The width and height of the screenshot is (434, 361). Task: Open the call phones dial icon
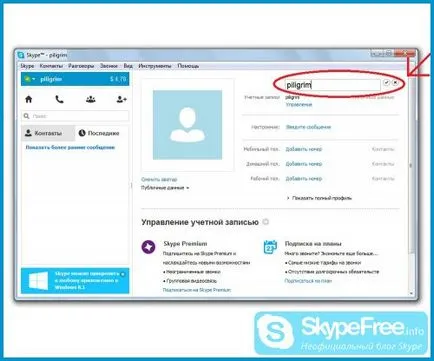coord(59,99)
